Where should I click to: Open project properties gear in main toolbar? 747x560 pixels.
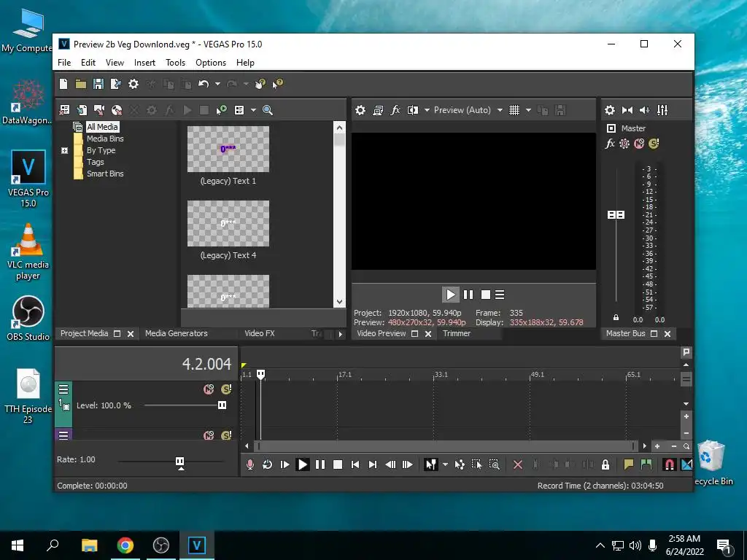pyautogui.click(x=133, y=84)
